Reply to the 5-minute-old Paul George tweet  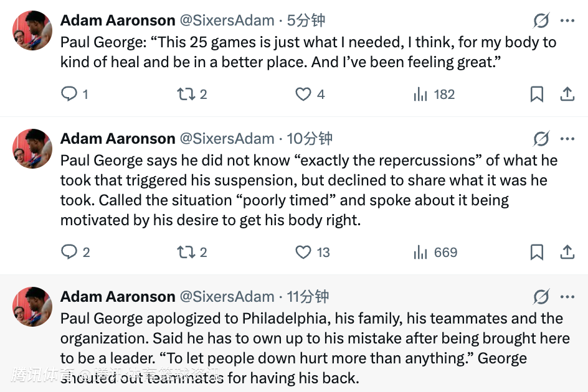69,95
